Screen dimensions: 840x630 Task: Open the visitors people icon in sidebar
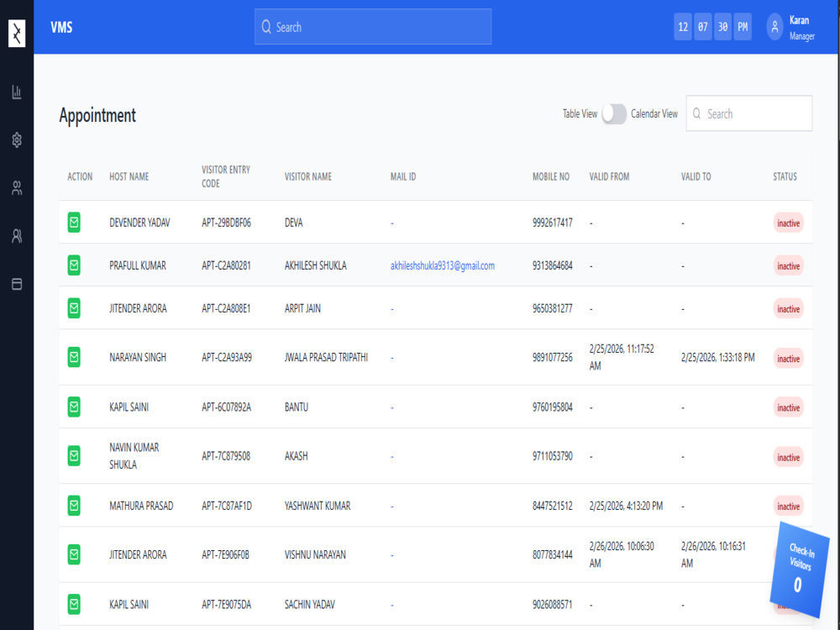[17, 236]
